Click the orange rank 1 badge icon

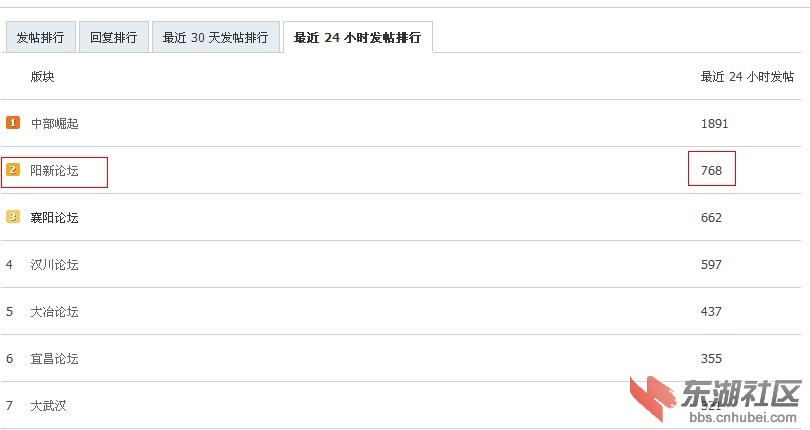pyautogui.click(x=13, y=122)
